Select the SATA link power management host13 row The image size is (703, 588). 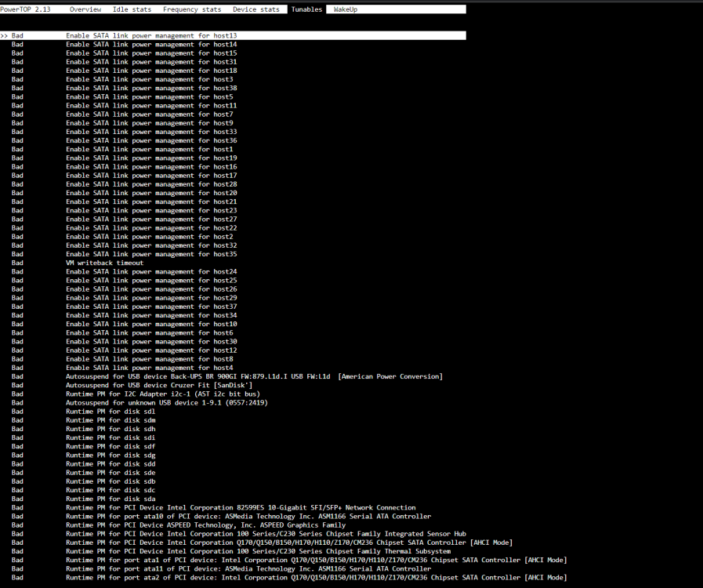point(233,35)
